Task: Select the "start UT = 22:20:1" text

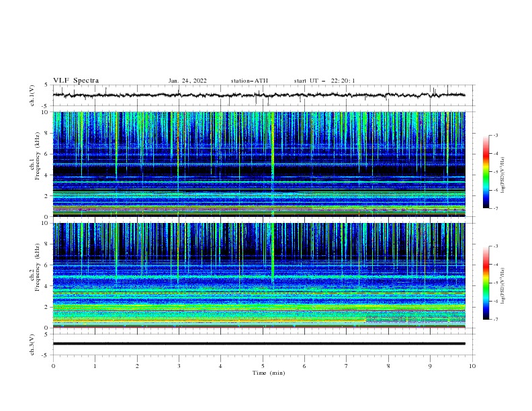Action: [x=324, y=81]
